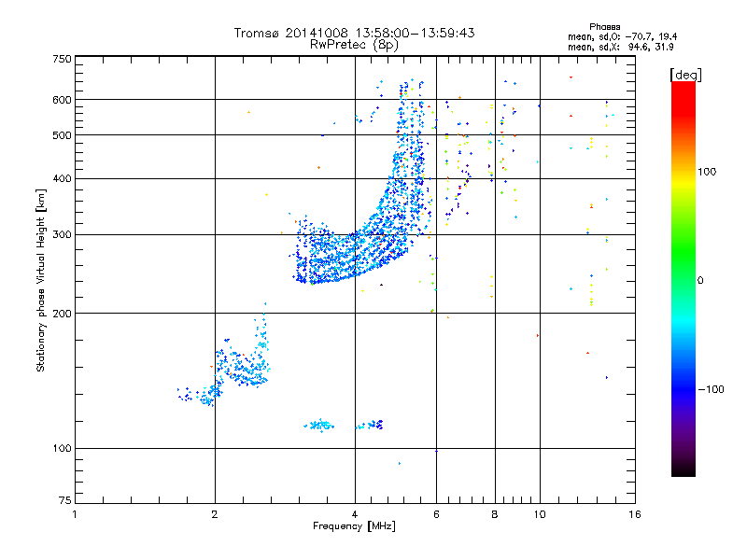Screen dimensions: 747x560
Task: Click the x-axis '1' tick label
Action: click(x=75, y=514)
